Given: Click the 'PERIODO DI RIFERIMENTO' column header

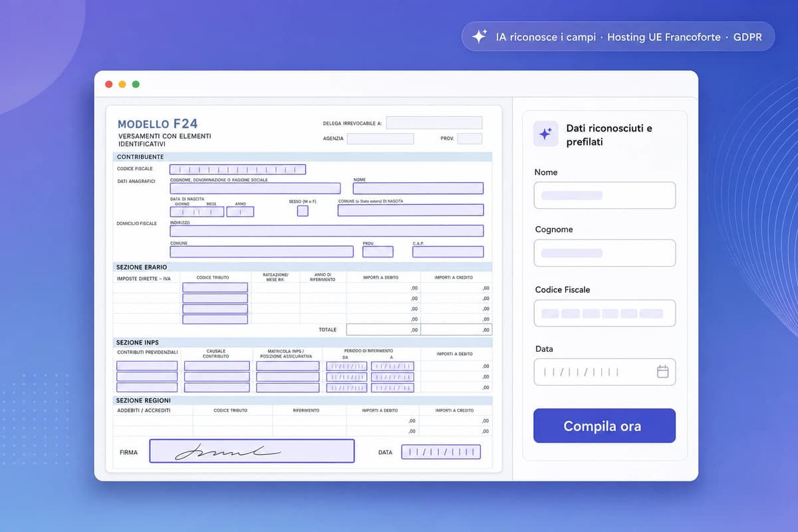Looking at the screenshot, I should (368, 350).
